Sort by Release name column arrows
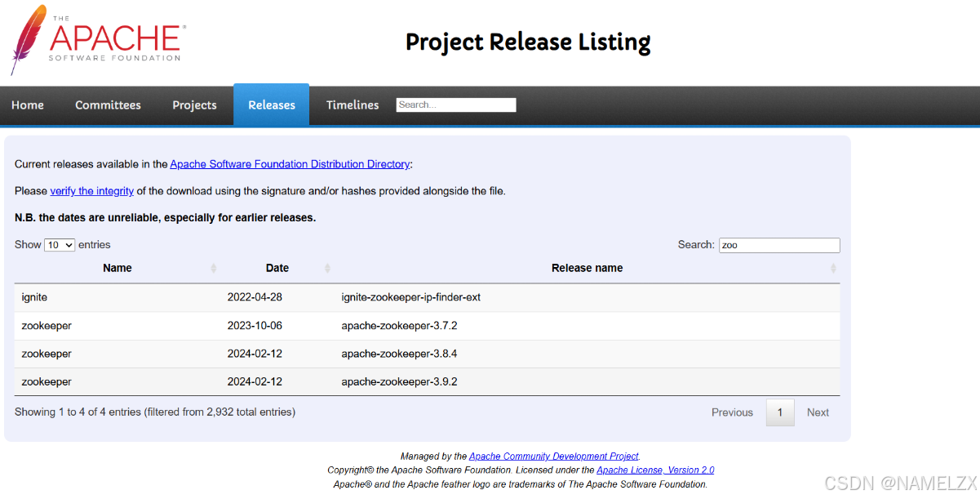This screenshot has height=499, width=980. (x=833, y=269)
